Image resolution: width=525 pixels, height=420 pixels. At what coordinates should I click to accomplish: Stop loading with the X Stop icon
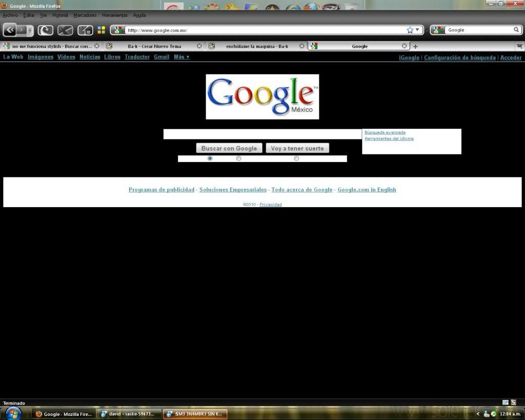pos(65,30)
